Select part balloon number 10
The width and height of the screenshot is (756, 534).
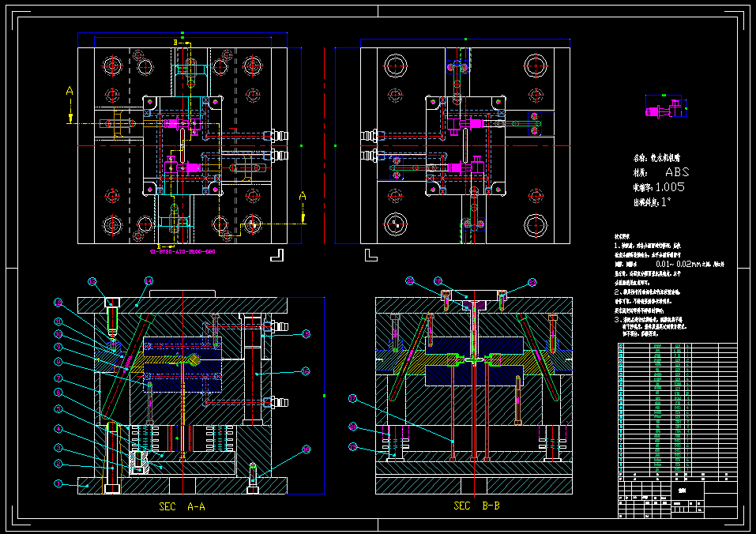58,334
